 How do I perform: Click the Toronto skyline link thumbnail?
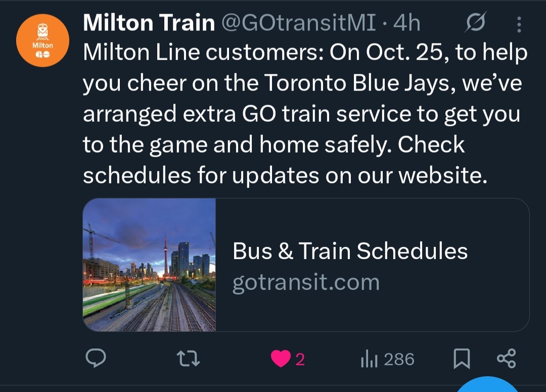[149, 265]
